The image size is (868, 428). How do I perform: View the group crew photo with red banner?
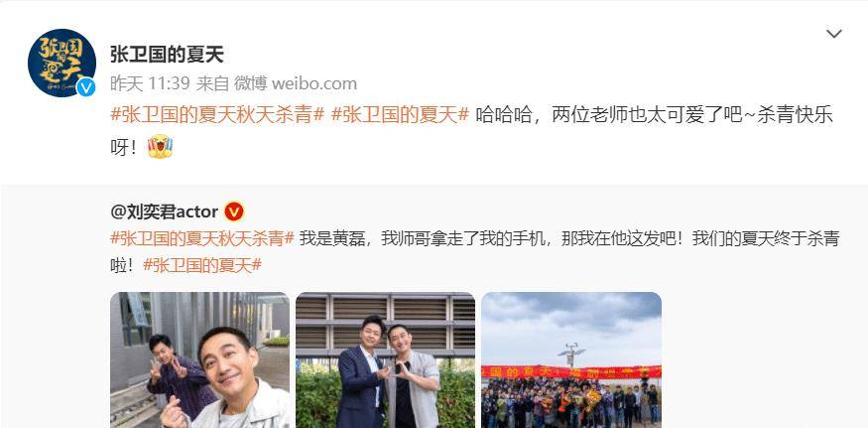coord(571,359)
